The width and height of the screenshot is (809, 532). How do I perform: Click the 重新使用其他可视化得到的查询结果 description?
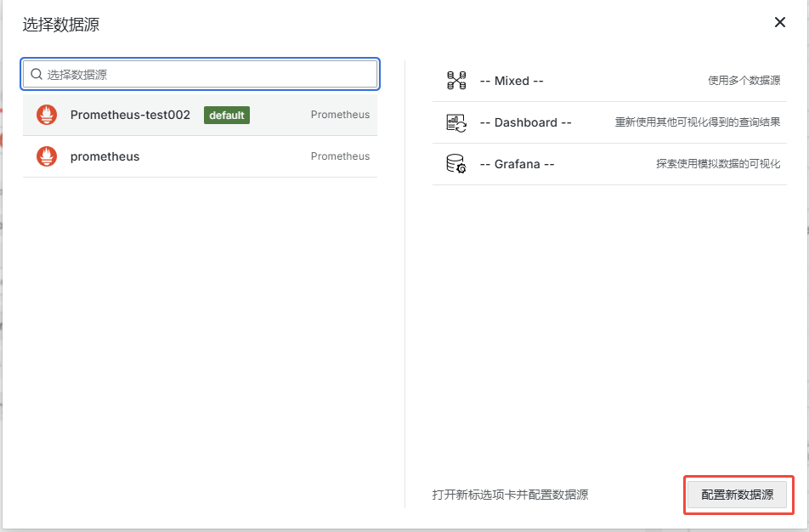pyautogui.click(x=697, y=122)
